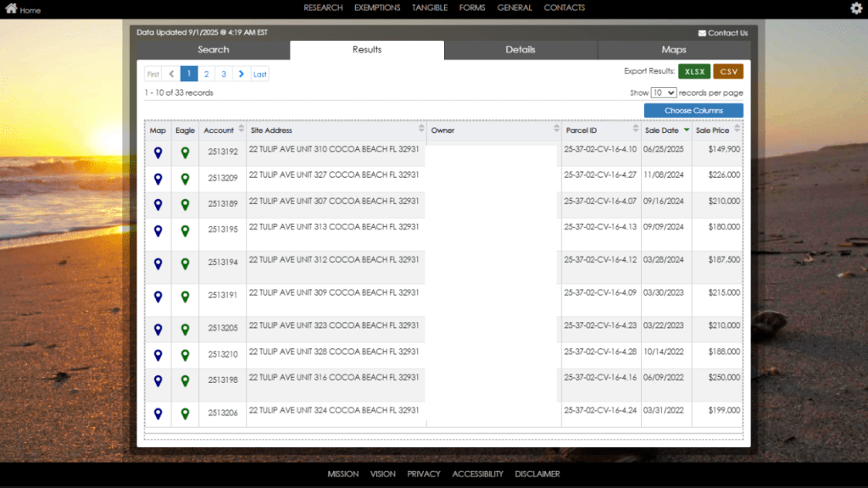Click the Choose Columns button
The image size is (868, 488).
(693, 110)
